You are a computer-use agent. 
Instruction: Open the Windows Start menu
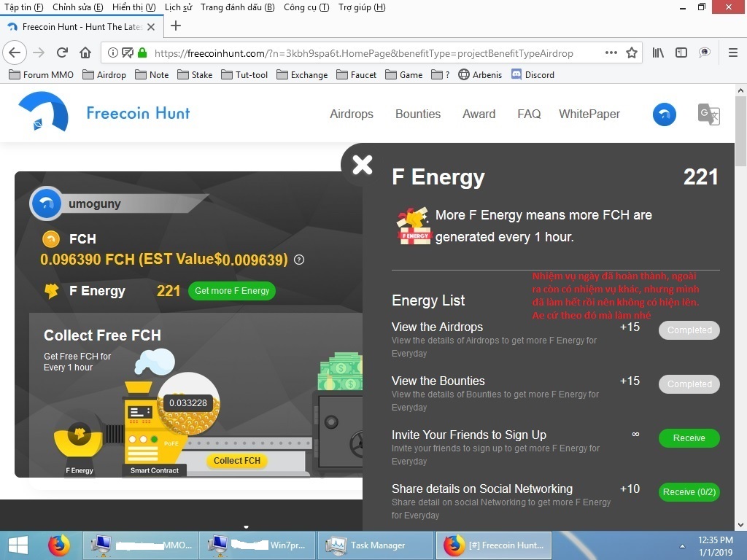pos(18,545)
